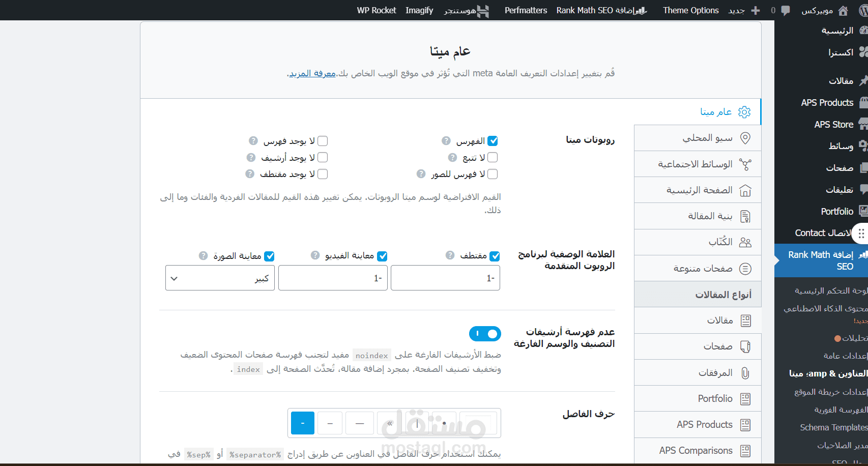Image resolution: width=868 pixels, height=466 pixels.
Task: Uncheck the الفهرس robots checkbox
Action: coord(493,141)
